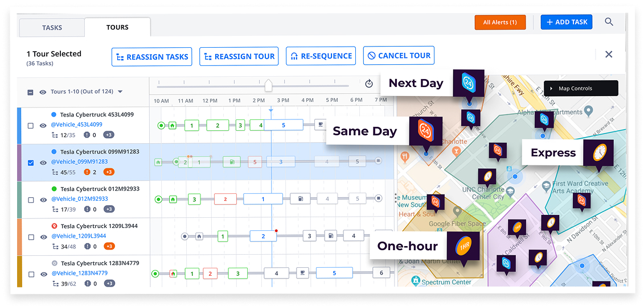Click Google Fiber Space map pin
The width and height of the screenshot is (644, 307).
[x=457, y=211]
